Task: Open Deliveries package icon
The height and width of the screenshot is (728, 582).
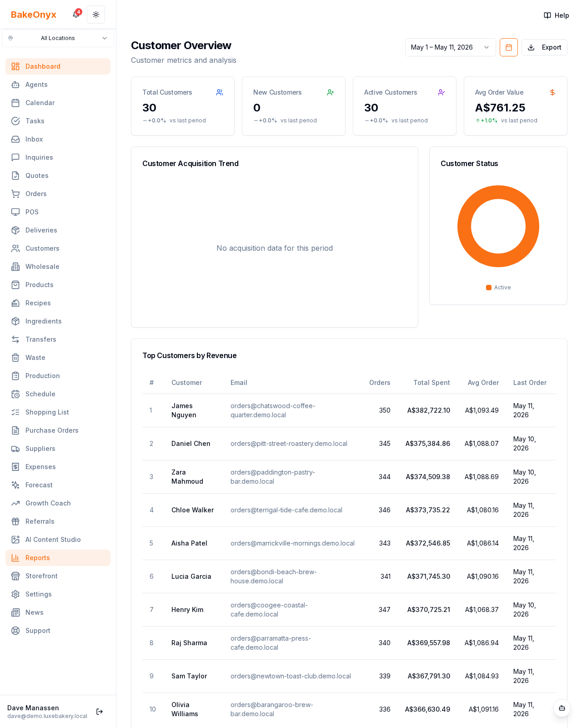Action: click(x=15, y=230)
